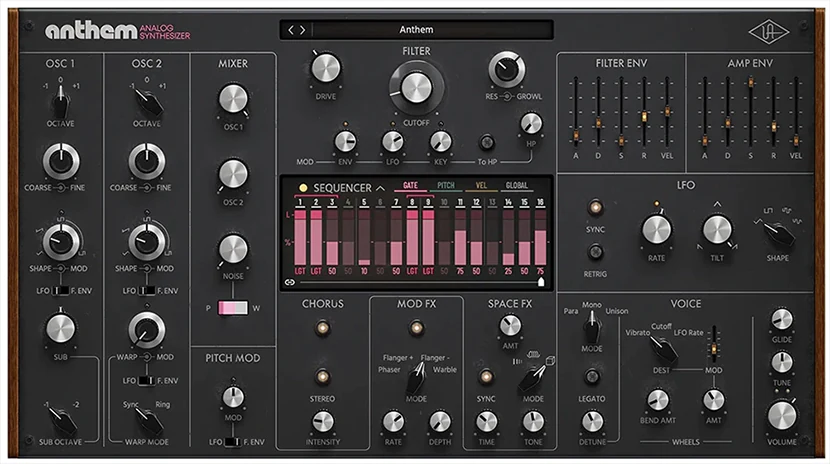Click the Mod FX Mode selector knob
The height and width of the screenshot is (464, 830).
pyautogui.click(x=416, y=377)
